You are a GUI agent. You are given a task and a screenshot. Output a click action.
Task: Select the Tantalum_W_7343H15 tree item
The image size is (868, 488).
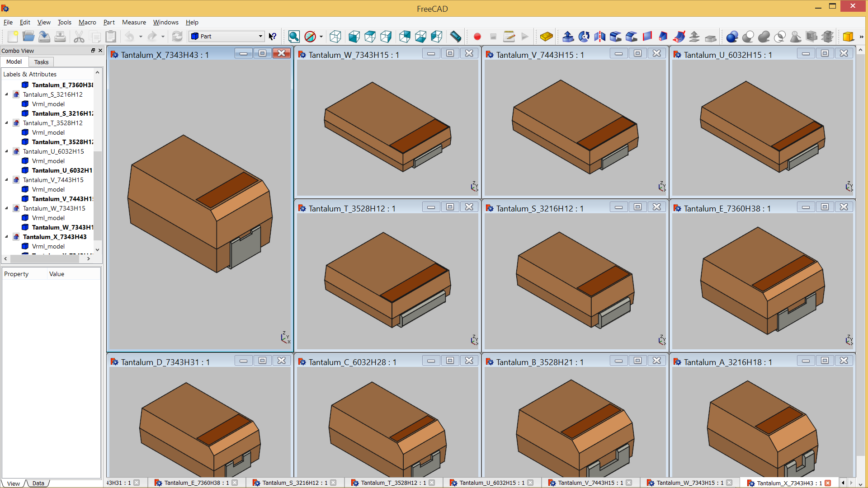(x=54, y=208)
